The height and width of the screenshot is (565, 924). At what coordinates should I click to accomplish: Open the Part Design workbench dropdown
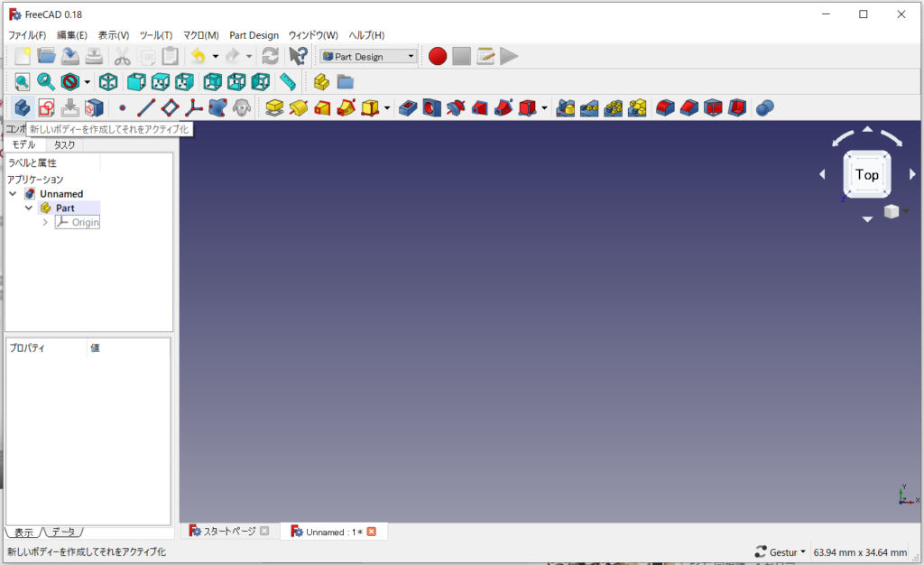click(411, 56)
